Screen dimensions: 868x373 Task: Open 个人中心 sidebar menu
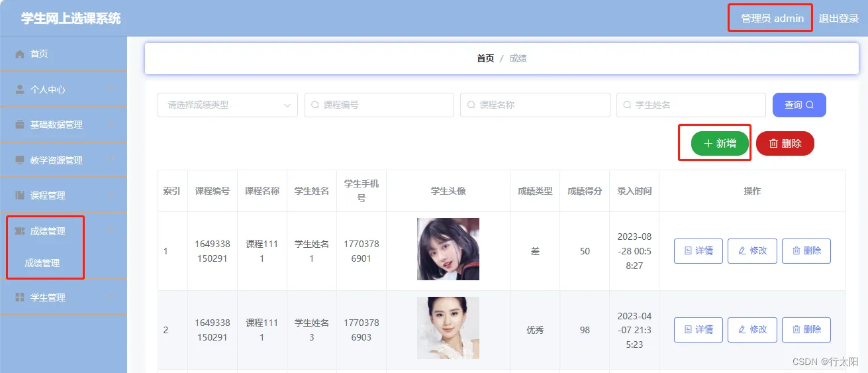[x=64, y=89]
